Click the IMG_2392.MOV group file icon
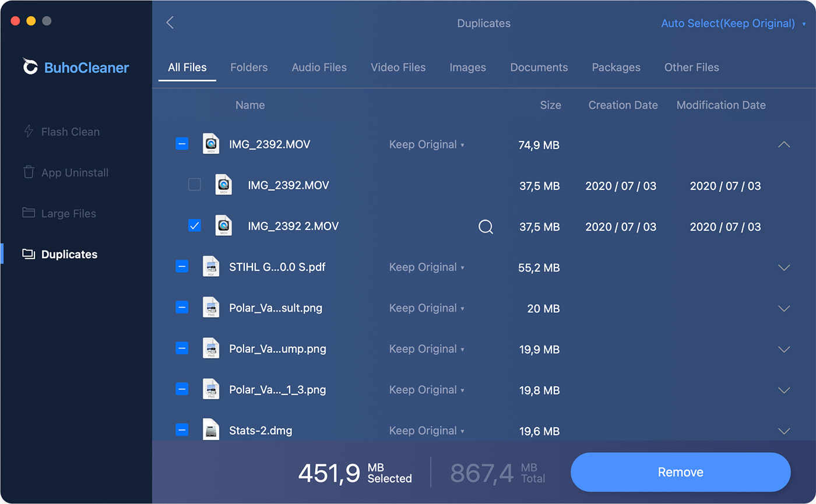This screenshot has width=816, height=504. 211,143
